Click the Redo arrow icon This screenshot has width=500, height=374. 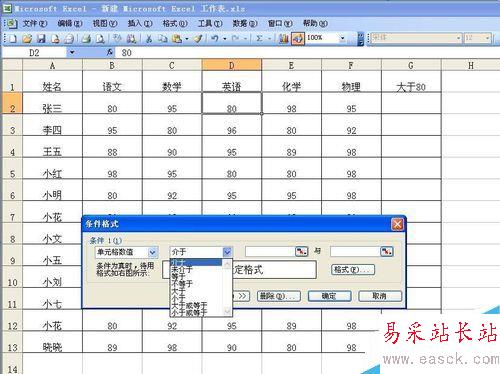(235, 39)
